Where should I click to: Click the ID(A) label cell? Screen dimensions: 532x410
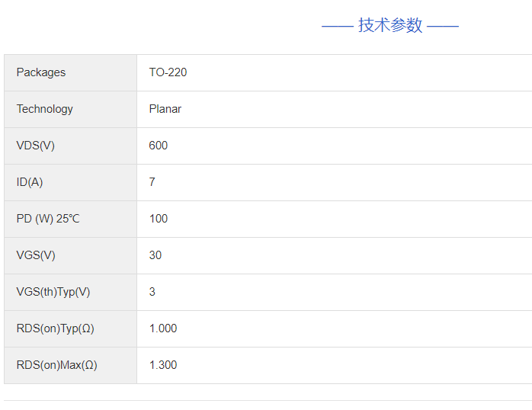[30, 182]
